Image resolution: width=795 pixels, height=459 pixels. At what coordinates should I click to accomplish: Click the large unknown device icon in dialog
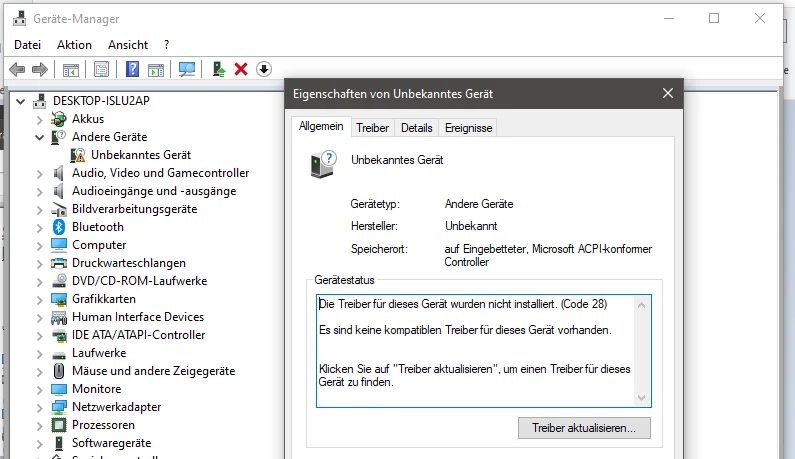tap(323, 164)
